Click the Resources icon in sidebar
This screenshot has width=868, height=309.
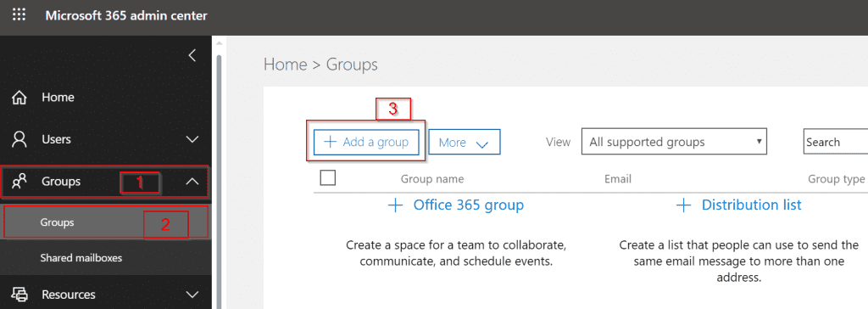[x=19, y=295]
